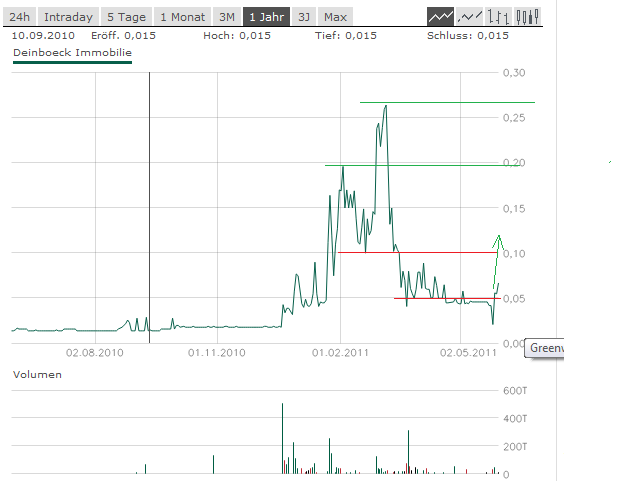Click the 10.09.2010 date readout

pyautogui.click(x=43, y=36)
